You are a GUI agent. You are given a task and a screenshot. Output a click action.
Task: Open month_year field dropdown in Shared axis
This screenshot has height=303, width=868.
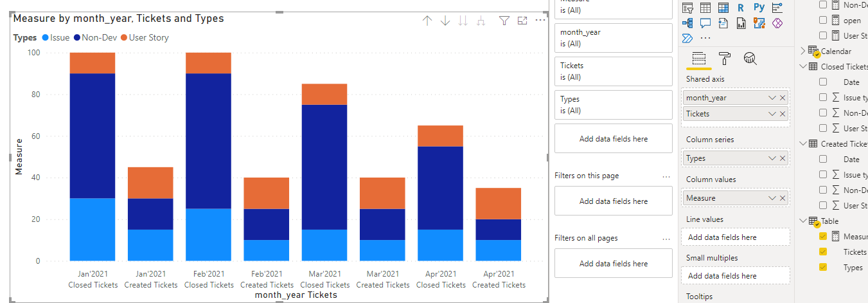[x=772, y=98]
